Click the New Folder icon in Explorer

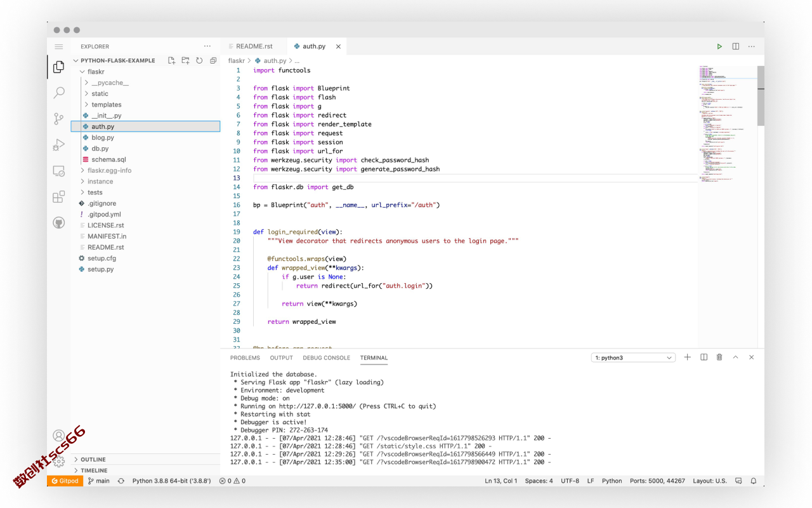185,60
